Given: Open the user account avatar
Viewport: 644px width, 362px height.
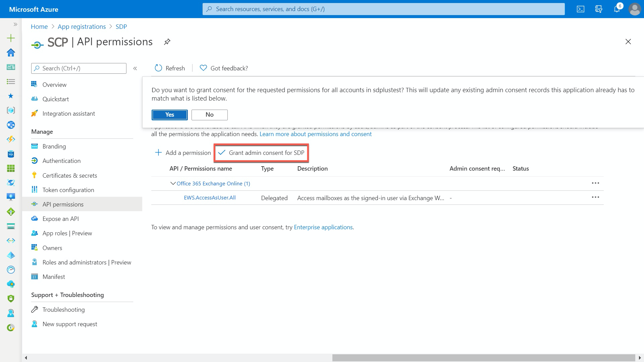Looking at the screenshot, I should pos(635,9).
